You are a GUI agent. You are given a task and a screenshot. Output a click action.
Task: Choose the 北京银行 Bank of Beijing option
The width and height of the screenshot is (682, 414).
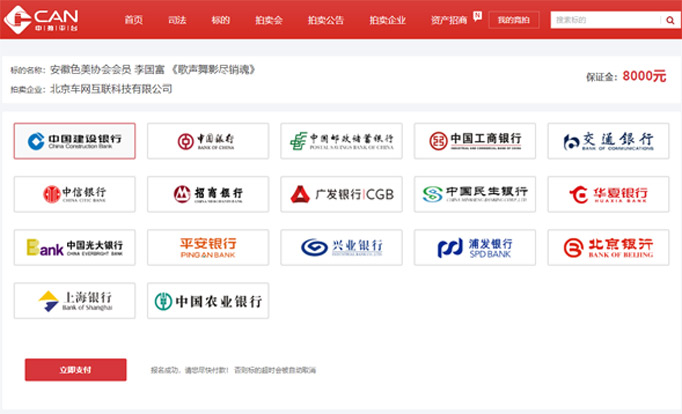[x=608, y=247]
